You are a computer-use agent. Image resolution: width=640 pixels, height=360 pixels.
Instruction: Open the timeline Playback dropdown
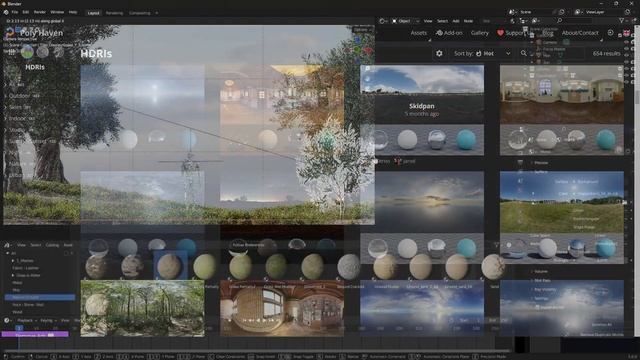point(27,320)
